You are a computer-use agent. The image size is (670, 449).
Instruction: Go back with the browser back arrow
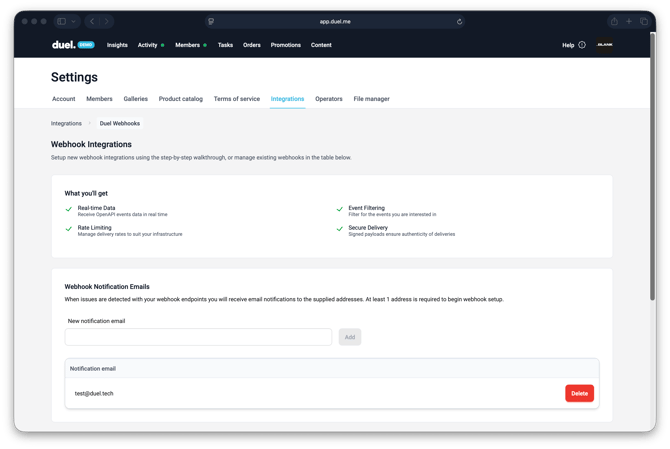pyautogui.click(x=91, y=21)
